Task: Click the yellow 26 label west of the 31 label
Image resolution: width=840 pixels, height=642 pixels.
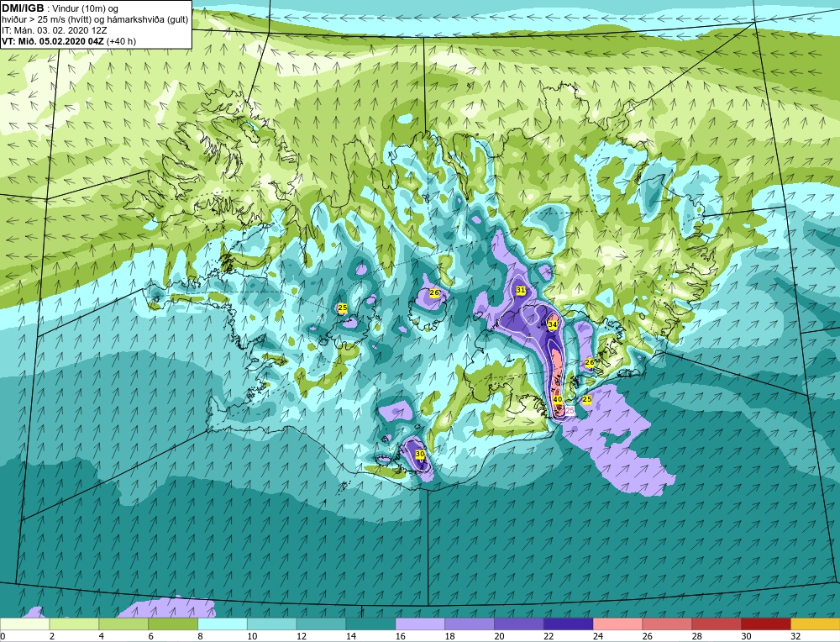Action: (434, 292)
